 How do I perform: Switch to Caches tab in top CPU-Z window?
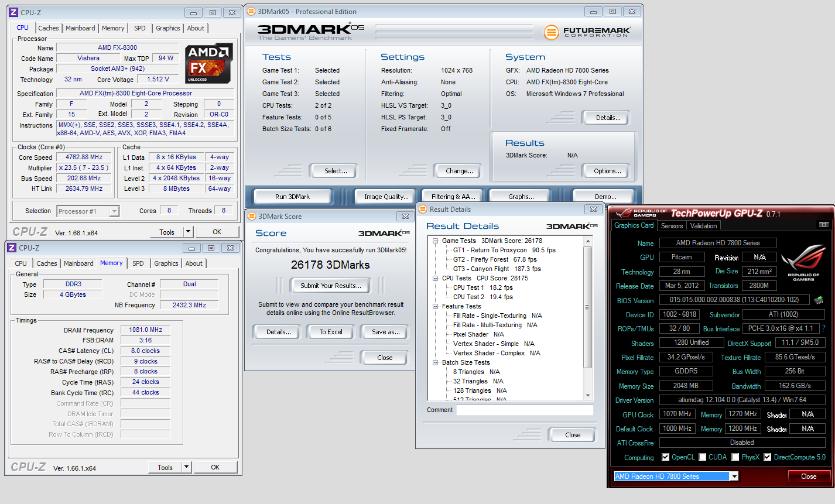[48, 28]
